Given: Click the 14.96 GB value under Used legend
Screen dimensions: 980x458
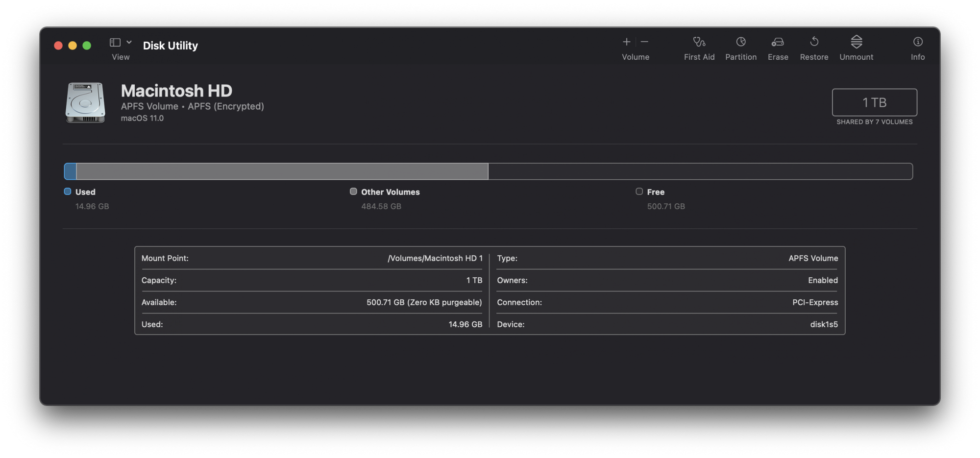Looking at the screenshot, I should (x=92, y=206).
